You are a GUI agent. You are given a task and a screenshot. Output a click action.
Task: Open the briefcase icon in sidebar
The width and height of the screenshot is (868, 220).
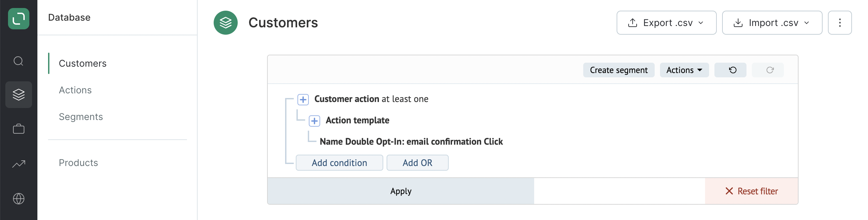19,129
